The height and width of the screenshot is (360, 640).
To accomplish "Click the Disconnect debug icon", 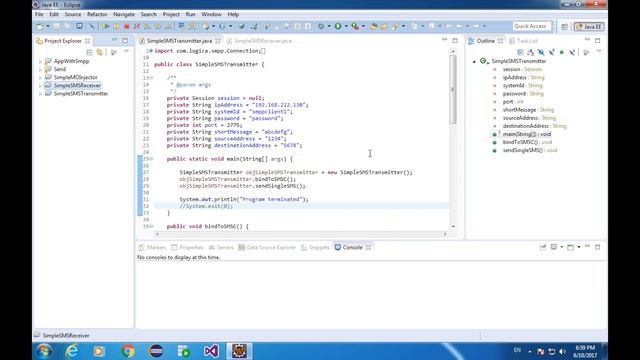I will click(x=137, y=26).
